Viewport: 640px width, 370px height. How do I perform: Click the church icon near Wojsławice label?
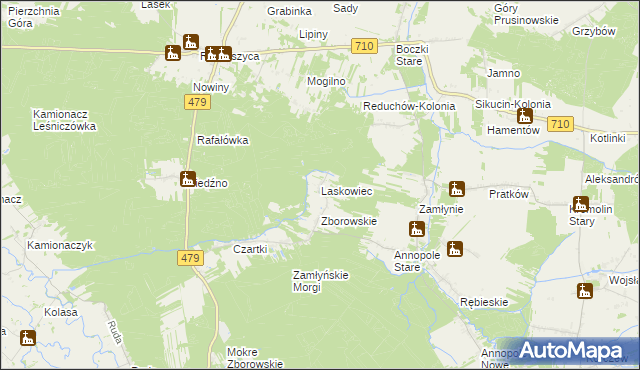point(585,291)
